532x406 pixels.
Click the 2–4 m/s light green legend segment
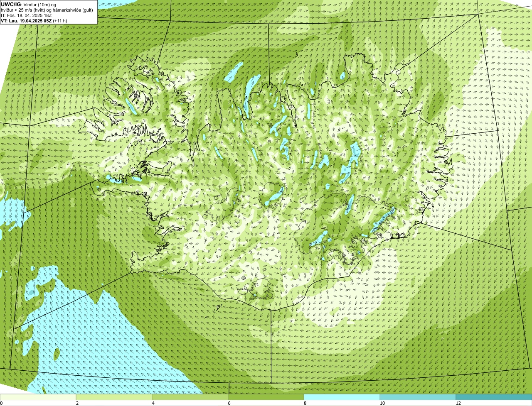[x=114, y=397]
